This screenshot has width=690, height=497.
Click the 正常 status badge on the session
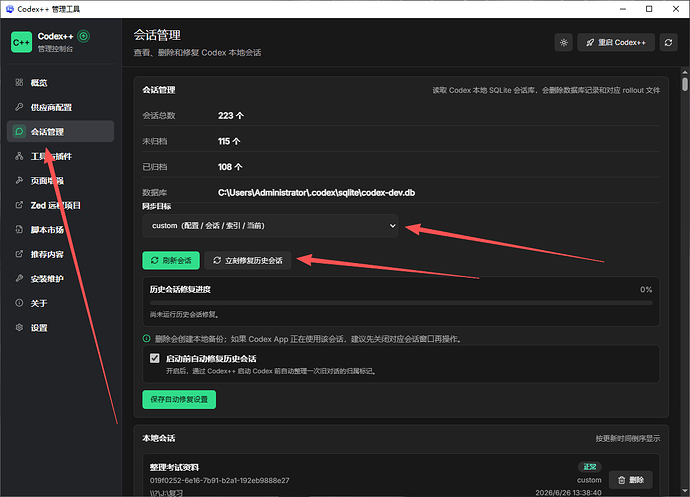[x=590, y=467]
